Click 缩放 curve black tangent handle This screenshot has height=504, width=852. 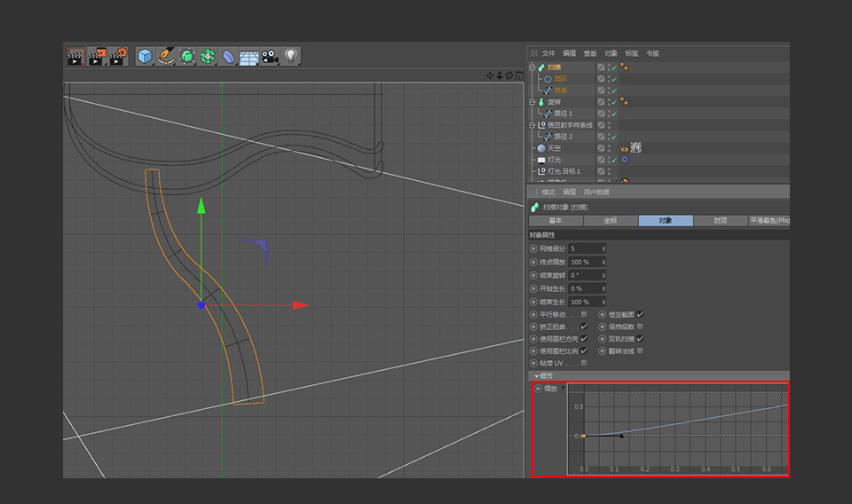click(621, 435)
